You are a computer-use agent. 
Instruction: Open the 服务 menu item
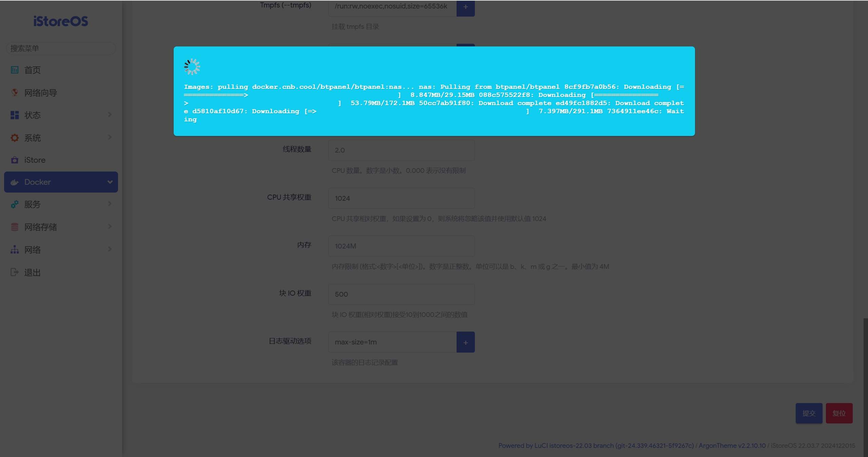33,204
